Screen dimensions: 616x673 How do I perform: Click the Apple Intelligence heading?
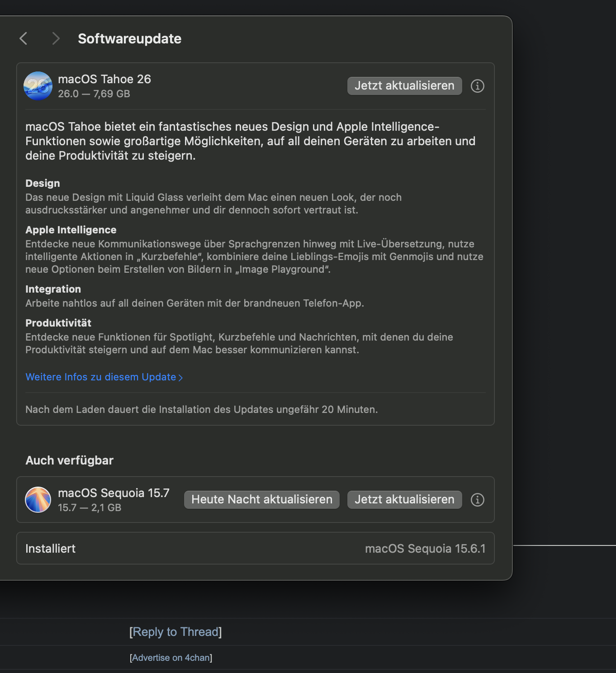click(x=71, y=230)
